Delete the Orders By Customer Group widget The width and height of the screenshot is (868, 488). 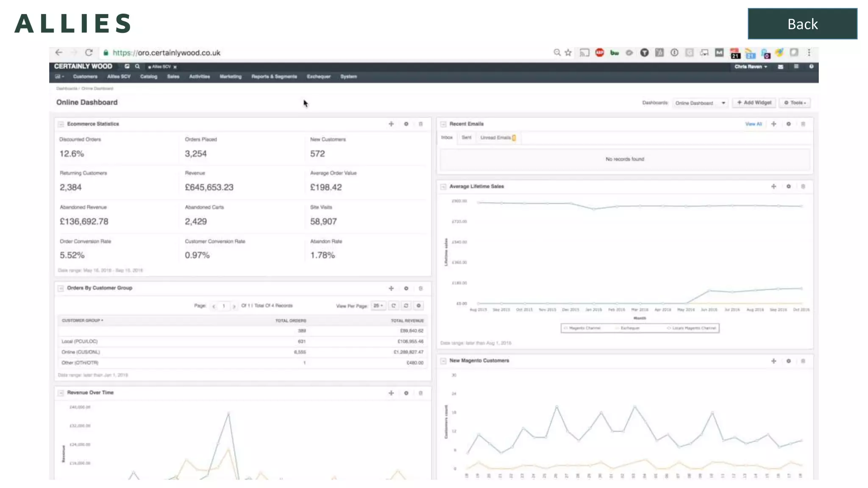pos(420,288)
